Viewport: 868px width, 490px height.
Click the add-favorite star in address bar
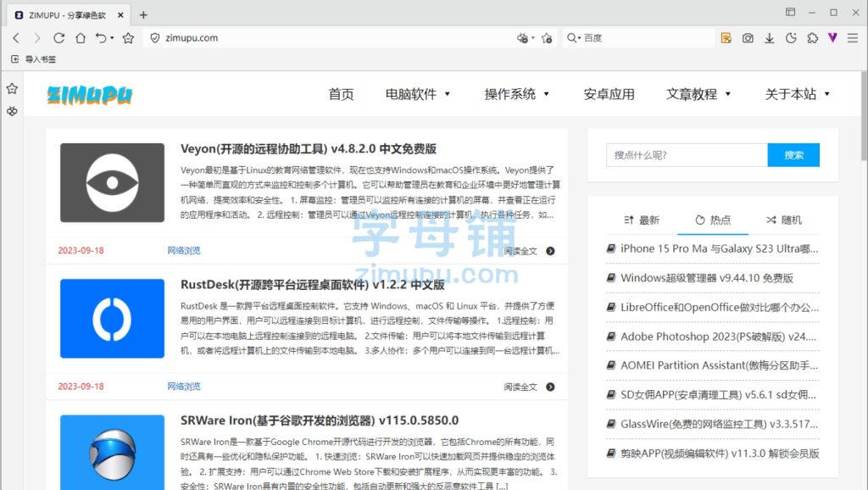pyautogui.click(x=547, y=37)
